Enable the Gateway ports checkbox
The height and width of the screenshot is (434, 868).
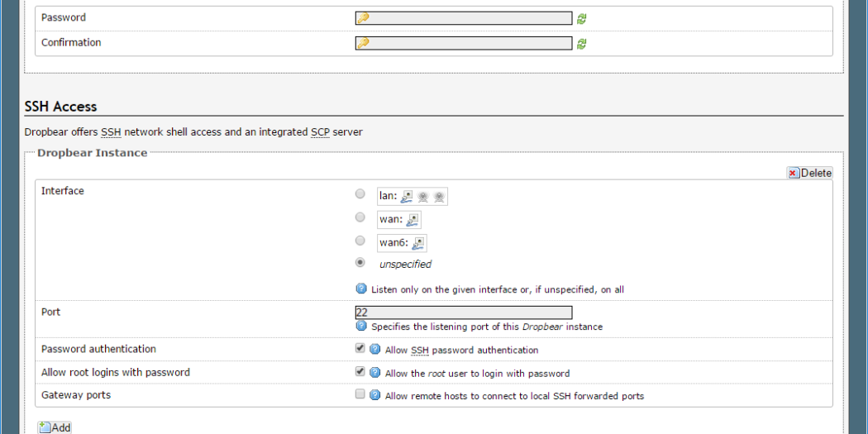360,394
